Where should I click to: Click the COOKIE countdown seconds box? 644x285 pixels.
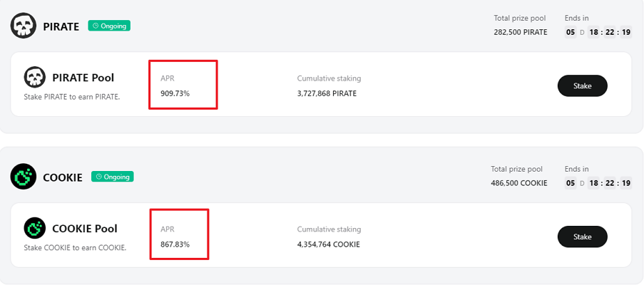(x=626, y=183)
